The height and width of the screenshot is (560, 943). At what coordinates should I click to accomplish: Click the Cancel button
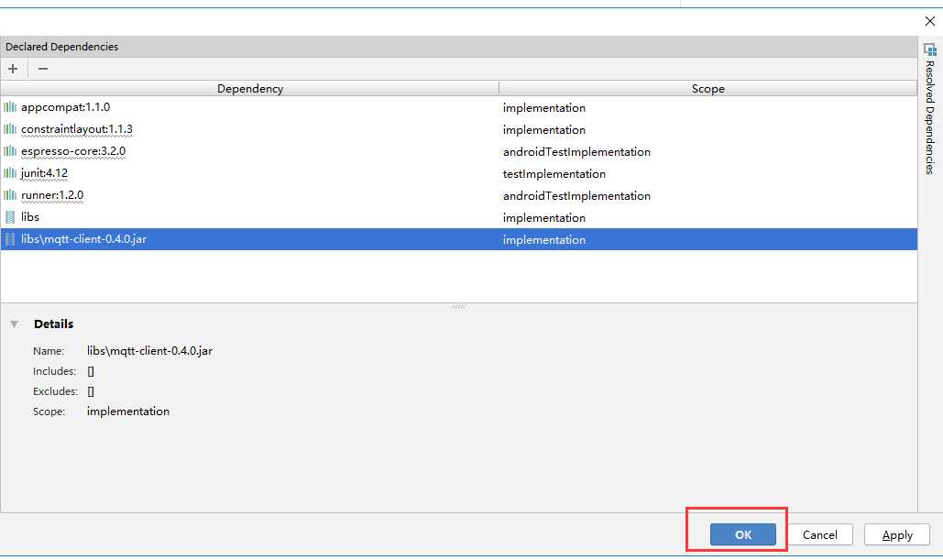(x=819, y=534)
